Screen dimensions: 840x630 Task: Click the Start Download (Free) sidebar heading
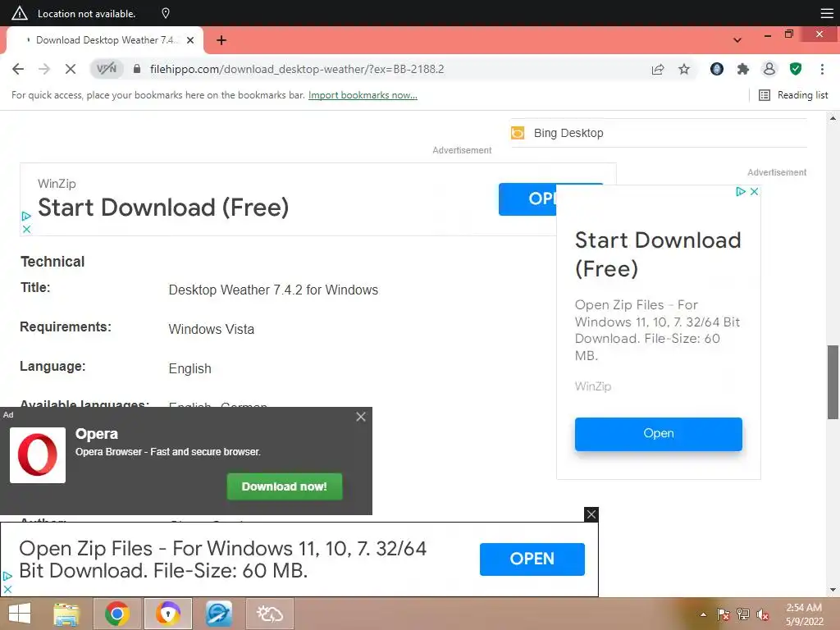[x=658, y=254]
